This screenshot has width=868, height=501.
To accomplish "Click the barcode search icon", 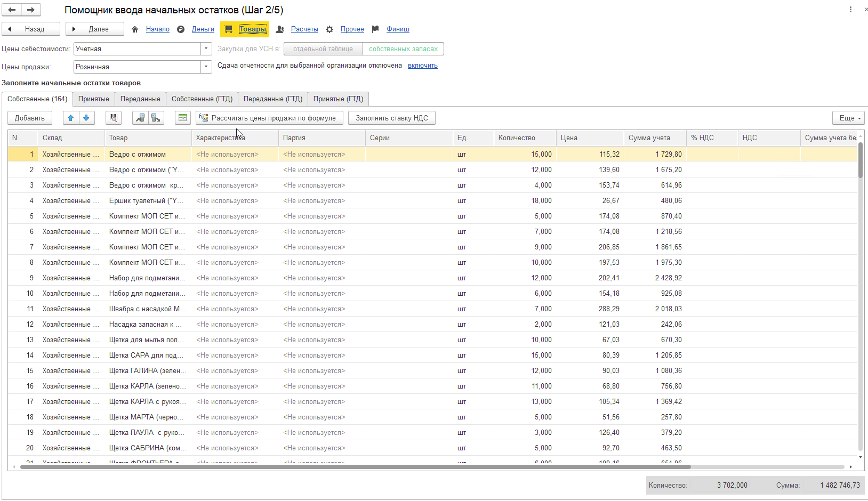I will pos(114,118).
